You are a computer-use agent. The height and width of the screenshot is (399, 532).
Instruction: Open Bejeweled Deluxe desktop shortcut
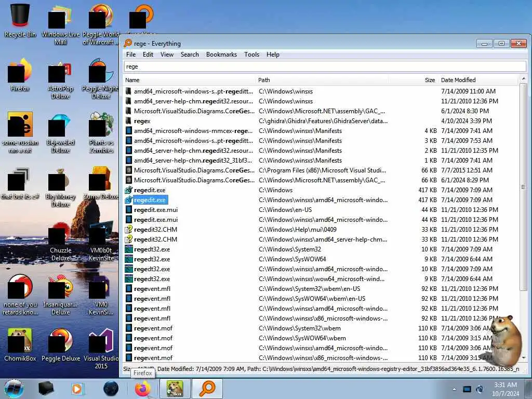coord(60,133)
